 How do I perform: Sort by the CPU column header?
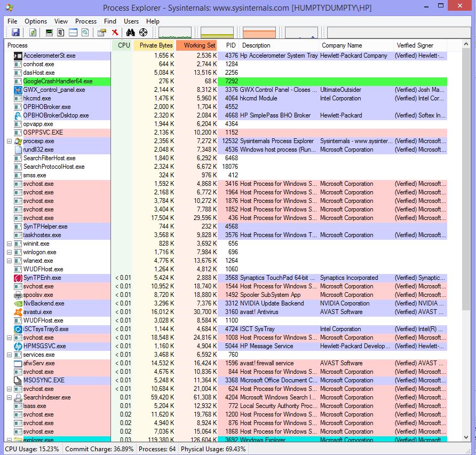[122, 45]
